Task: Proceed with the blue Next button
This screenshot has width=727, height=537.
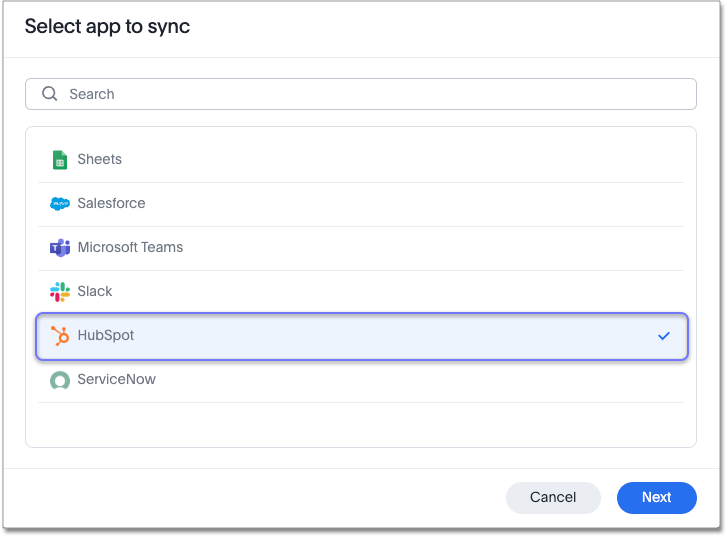Action: (x=656, y=497)
